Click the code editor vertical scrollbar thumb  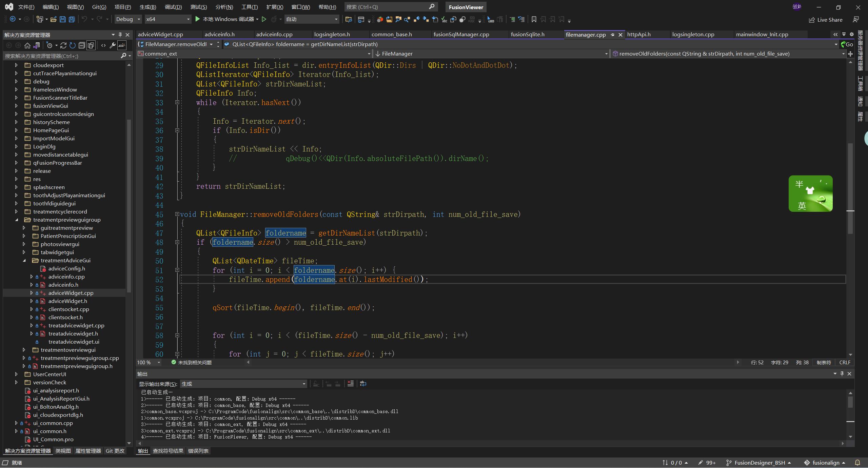pyautogui.click(x=850, y=188)
